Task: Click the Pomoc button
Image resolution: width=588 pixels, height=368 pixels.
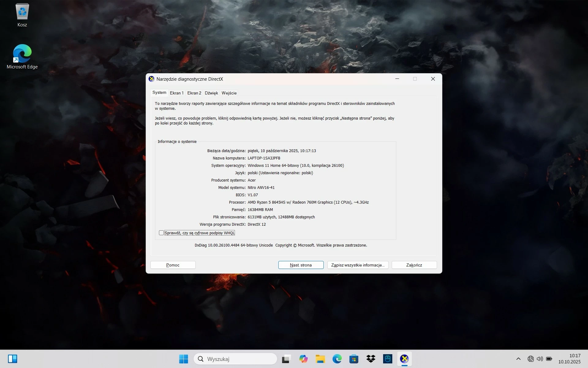Action: pos(173,265)
